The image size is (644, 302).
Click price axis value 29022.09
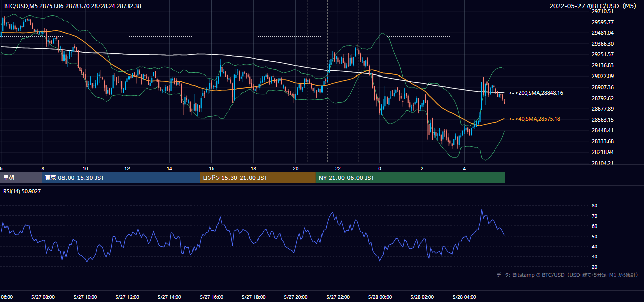pyautogui.click(x=602, y=76)
